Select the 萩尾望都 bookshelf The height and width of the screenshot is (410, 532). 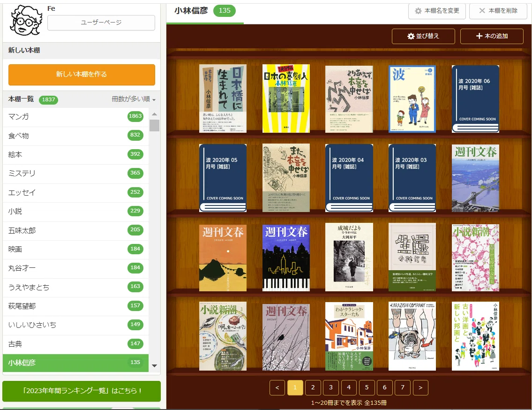click(75, 306)
